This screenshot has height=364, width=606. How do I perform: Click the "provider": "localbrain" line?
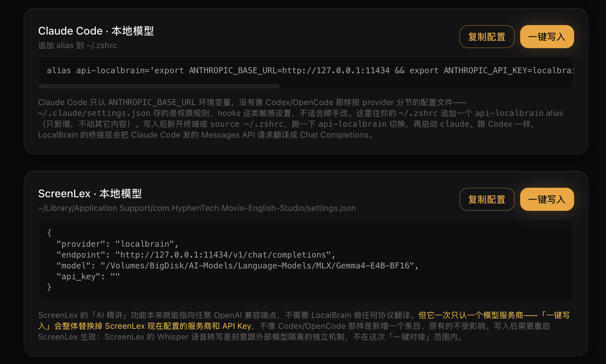pyautogui.click(x=117, y=244)
